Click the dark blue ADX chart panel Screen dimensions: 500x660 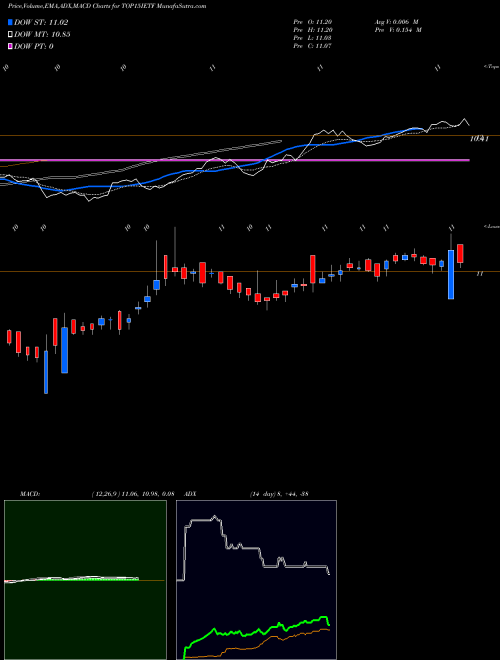[256, 580]
